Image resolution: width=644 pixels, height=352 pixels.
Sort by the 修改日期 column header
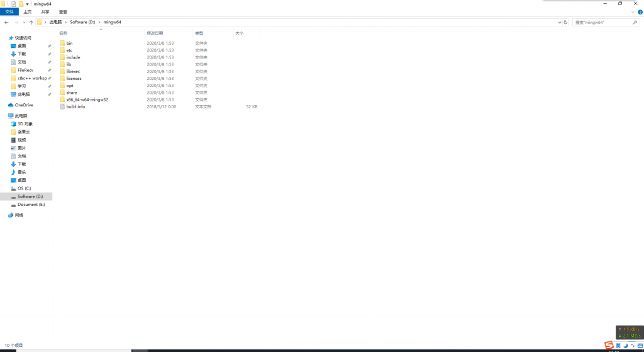coord(155,33)
